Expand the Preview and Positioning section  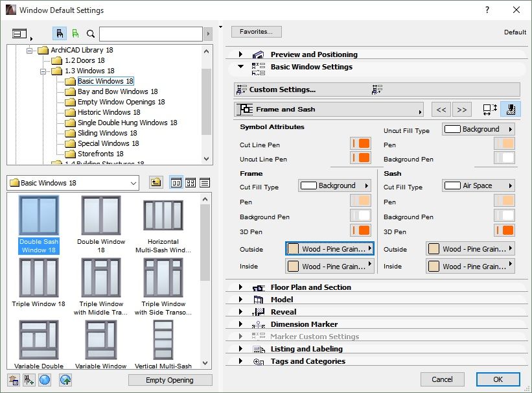pyautogui.click(x=240, y=54)
